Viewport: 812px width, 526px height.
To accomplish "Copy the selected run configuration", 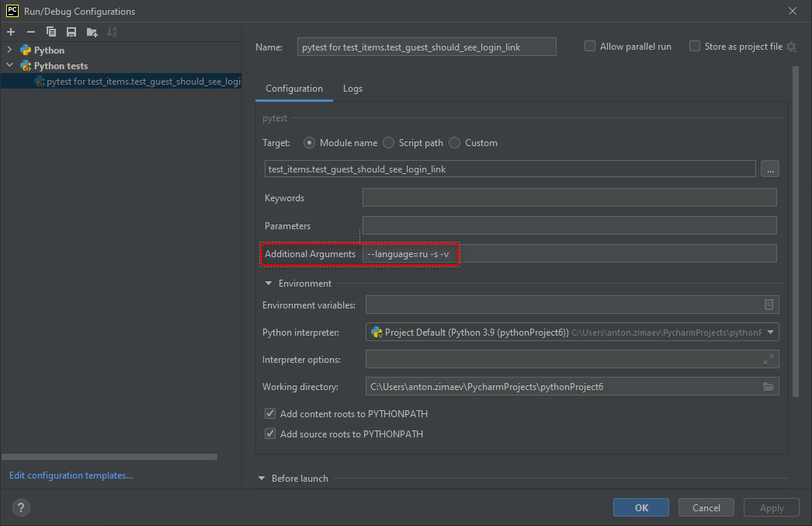I will (x=50, y=32).
